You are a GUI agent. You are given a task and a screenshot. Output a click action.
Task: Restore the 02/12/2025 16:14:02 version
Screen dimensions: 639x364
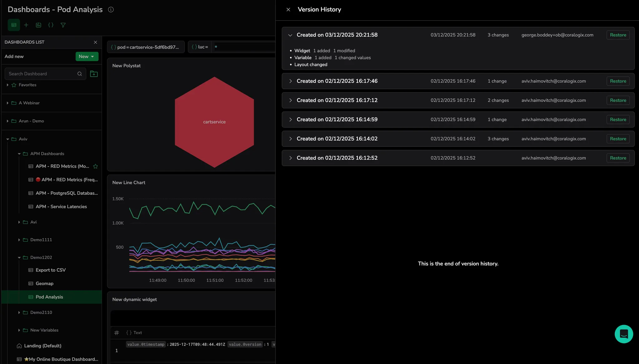[x=618, y=139]
